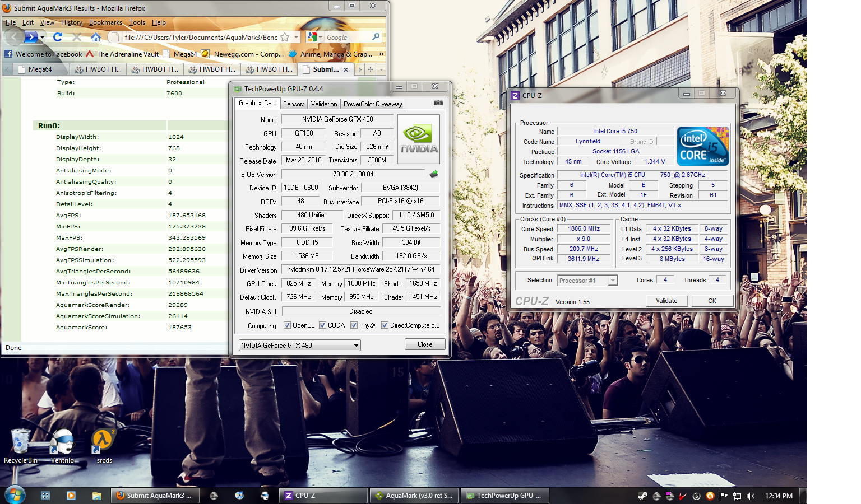
Task: Click the search magnifier in Firefox
Action: pyautogui.click(x=376, y=37)
